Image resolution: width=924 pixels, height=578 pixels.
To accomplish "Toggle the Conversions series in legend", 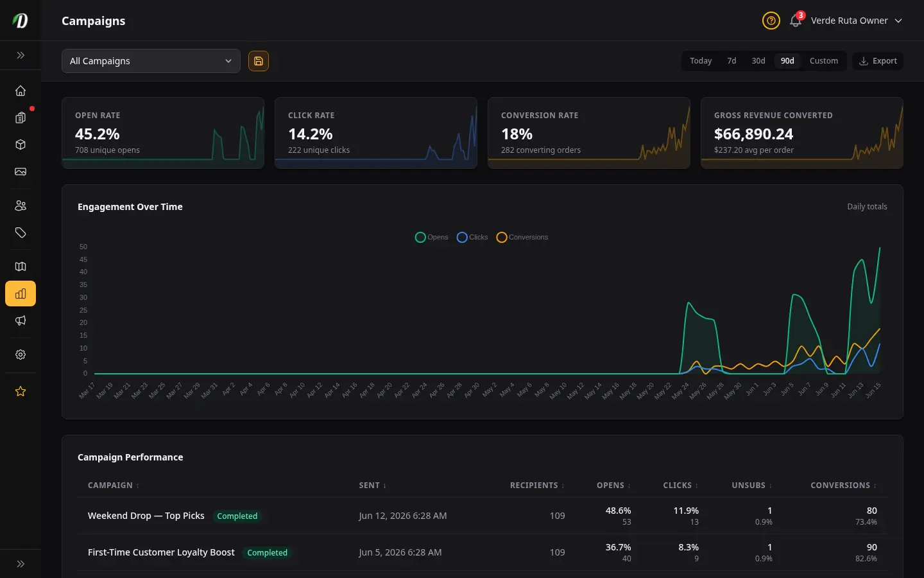I will point(522,237).
